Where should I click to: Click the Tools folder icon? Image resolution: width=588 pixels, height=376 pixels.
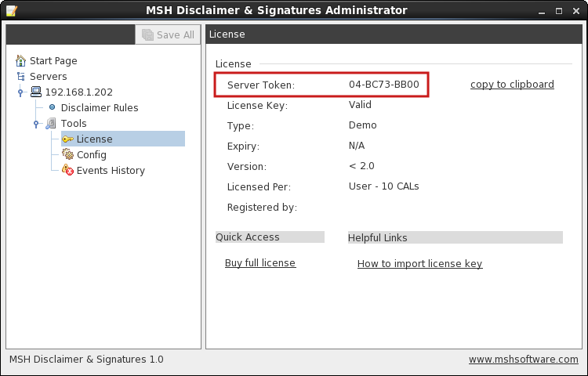51,123
